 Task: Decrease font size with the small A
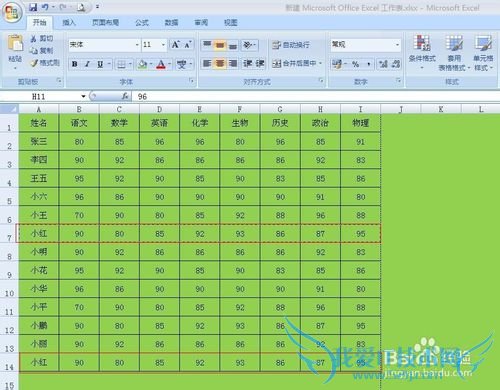[x=188, y=45]
